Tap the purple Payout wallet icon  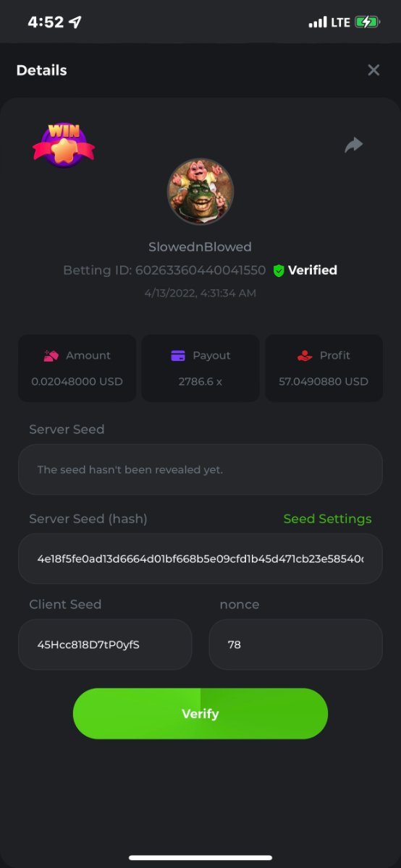[178, 356]
